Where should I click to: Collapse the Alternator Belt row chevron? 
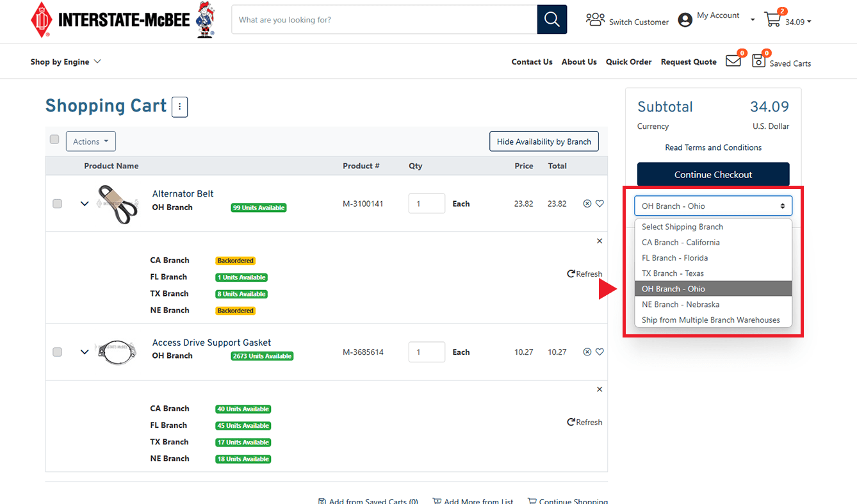point(85,204)
